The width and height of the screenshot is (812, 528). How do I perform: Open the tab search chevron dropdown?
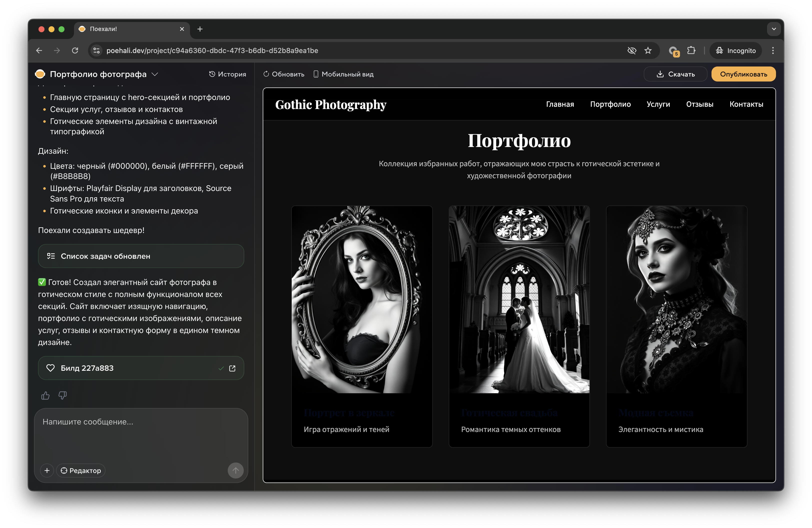774,29
